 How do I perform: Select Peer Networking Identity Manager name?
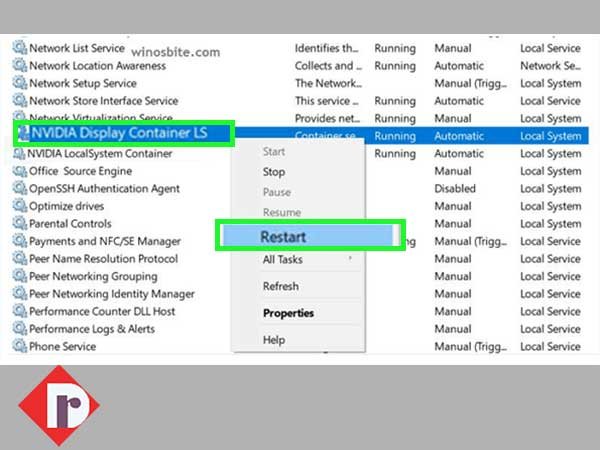point(112,294)
